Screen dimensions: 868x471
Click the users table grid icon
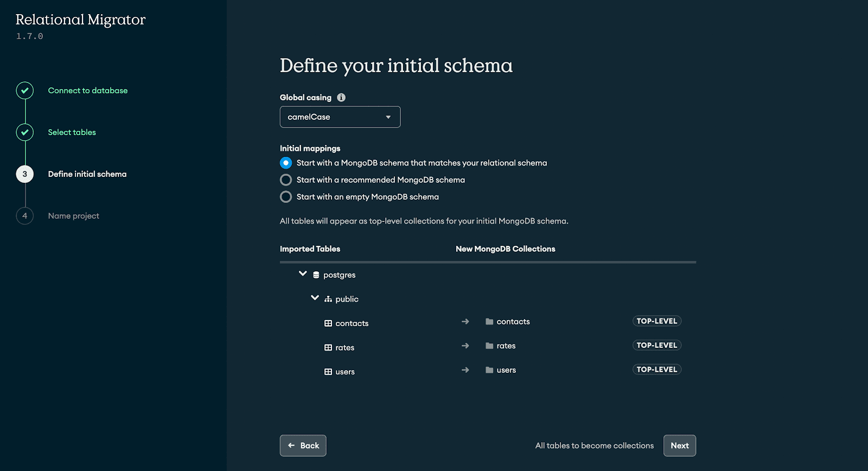tap(328, 372)
